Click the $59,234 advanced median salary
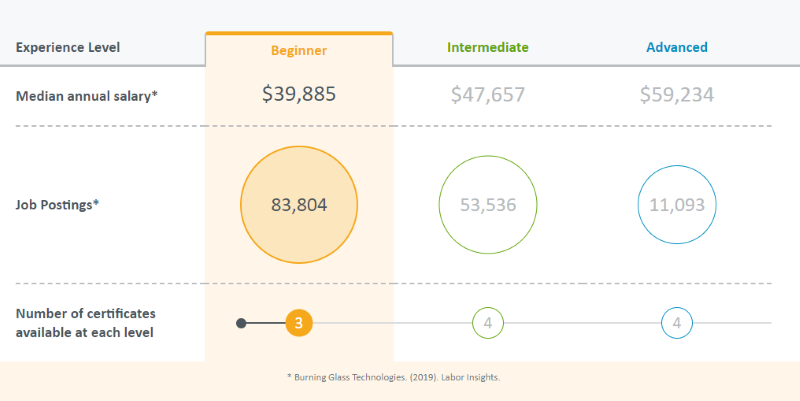800x401 pixels. click(x=677, y=94)
